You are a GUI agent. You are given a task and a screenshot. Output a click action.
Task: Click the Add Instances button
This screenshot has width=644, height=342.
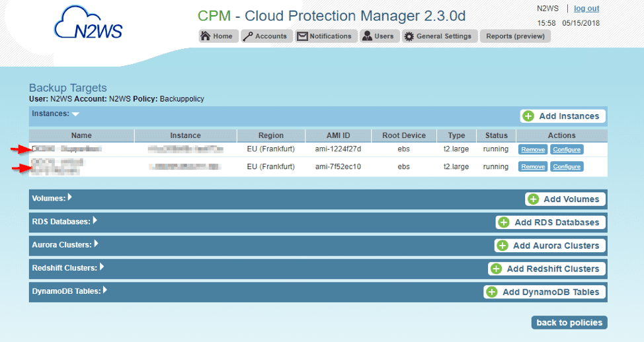pyautogui.click(x=563, y=116)
